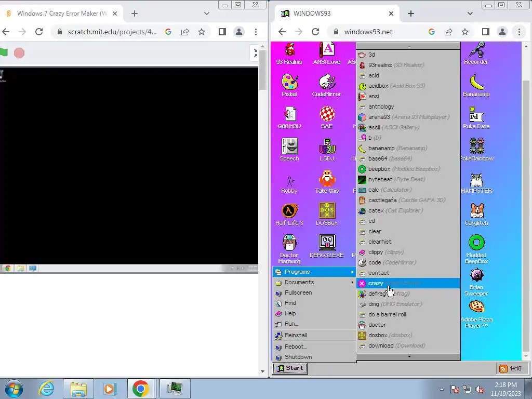Click the Scratch green flag
The width and height of the screenshot is (532, 399).
4,52
